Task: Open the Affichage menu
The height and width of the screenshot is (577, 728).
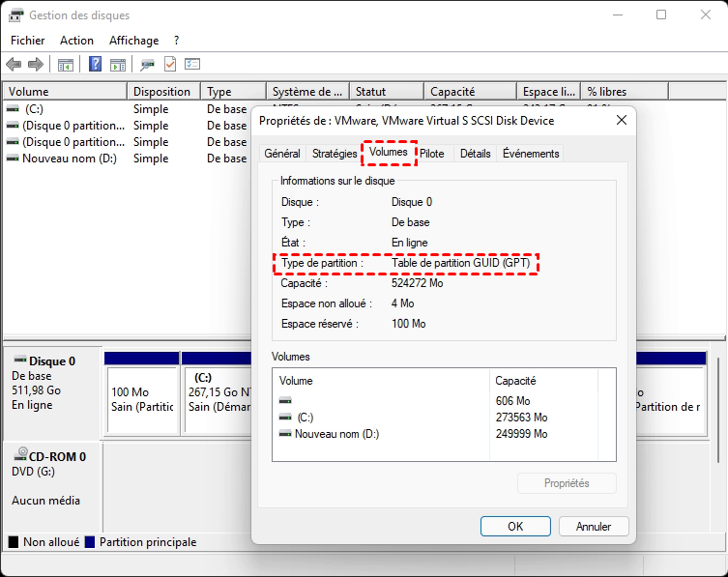Action: [x=133, y=41]
